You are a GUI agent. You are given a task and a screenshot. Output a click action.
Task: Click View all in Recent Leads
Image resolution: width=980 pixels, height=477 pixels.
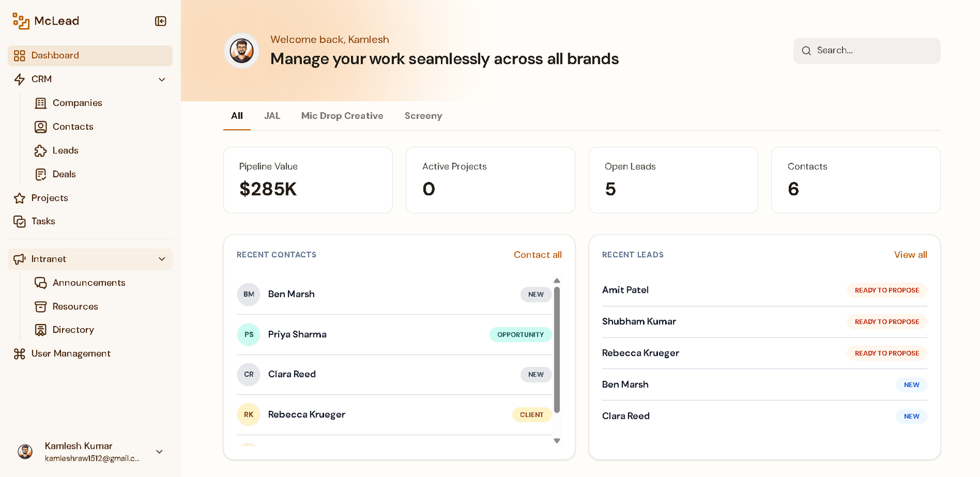tap(911, 255)
